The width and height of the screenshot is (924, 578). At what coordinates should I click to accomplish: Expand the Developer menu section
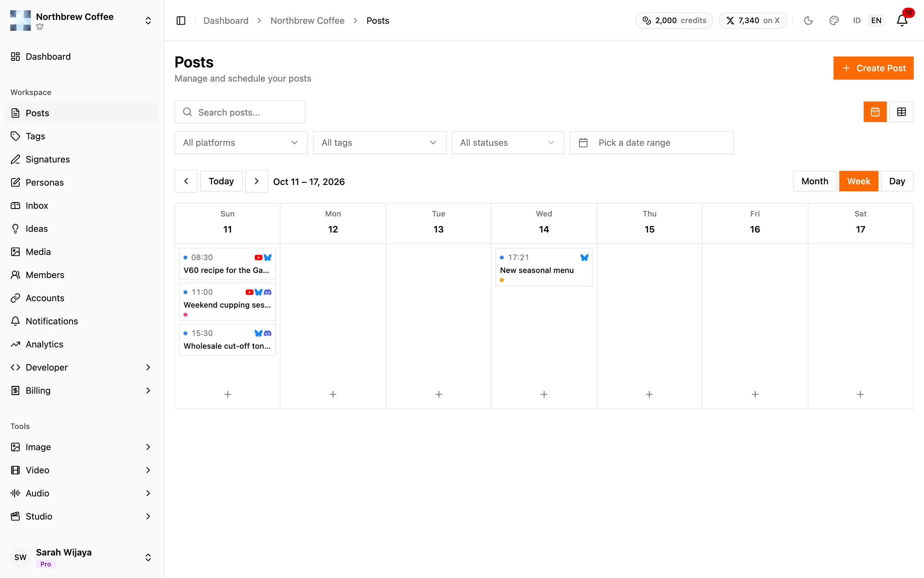coord(82,368)
